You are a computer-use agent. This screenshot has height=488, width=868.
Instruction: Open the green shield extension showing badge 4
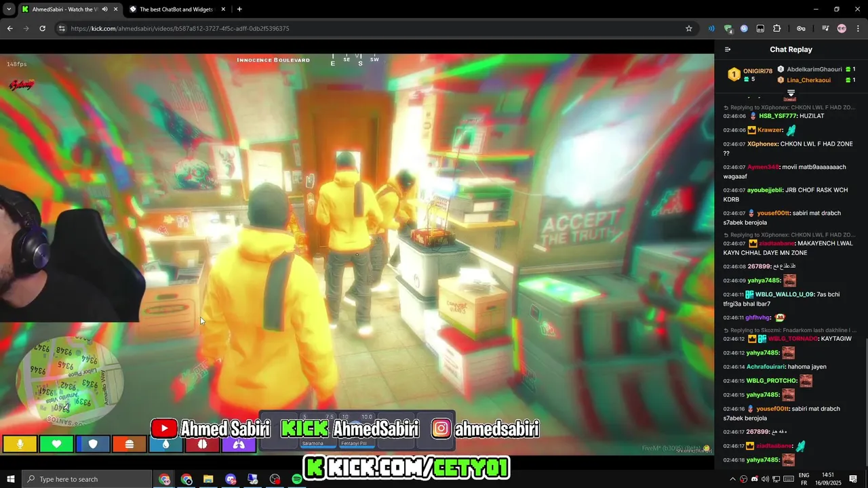coord(728,28)
